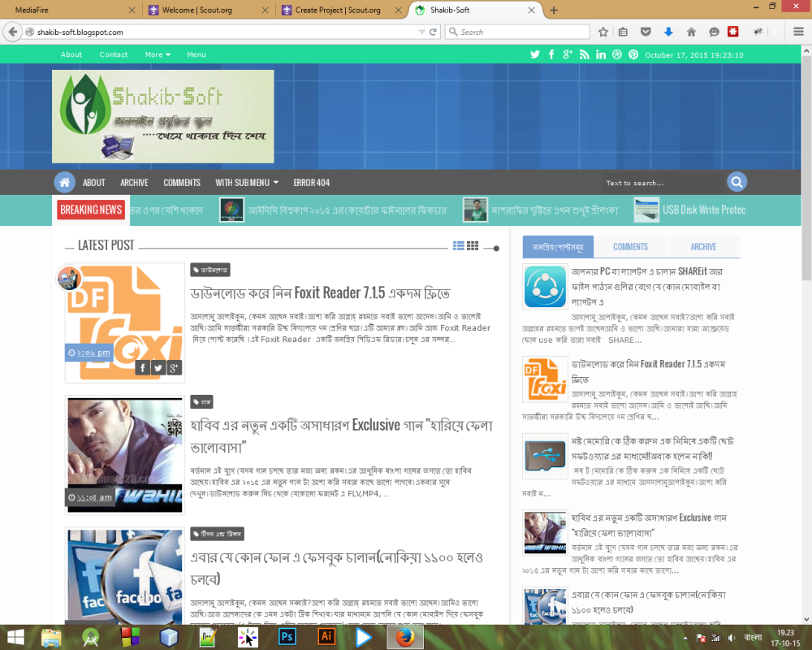Switch to the Welcome | Scout.org tab
Viewport: 812px width, 650px height.
207,11
